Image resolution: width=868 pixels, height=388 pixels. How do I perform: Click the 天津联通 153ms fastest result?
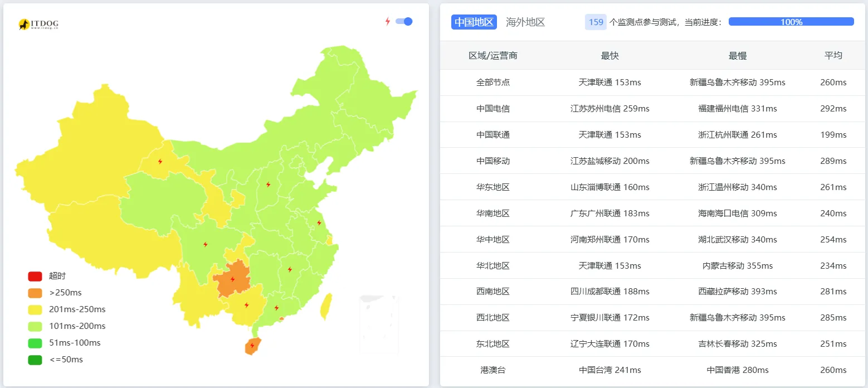click(609, 82)
